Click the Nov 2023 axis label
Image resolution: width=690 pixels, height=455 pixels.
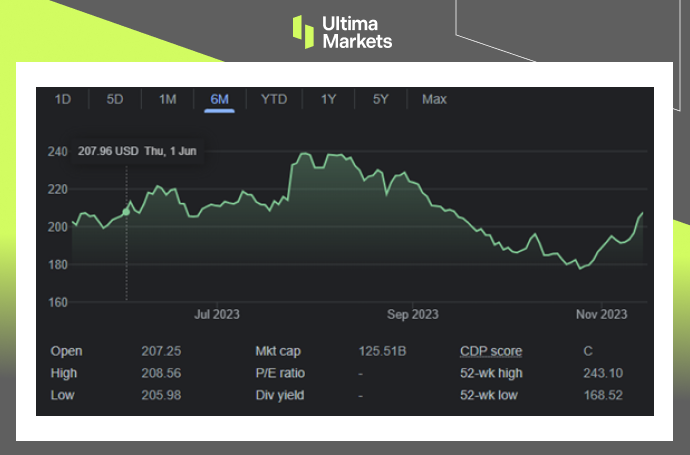pos(600,314)
